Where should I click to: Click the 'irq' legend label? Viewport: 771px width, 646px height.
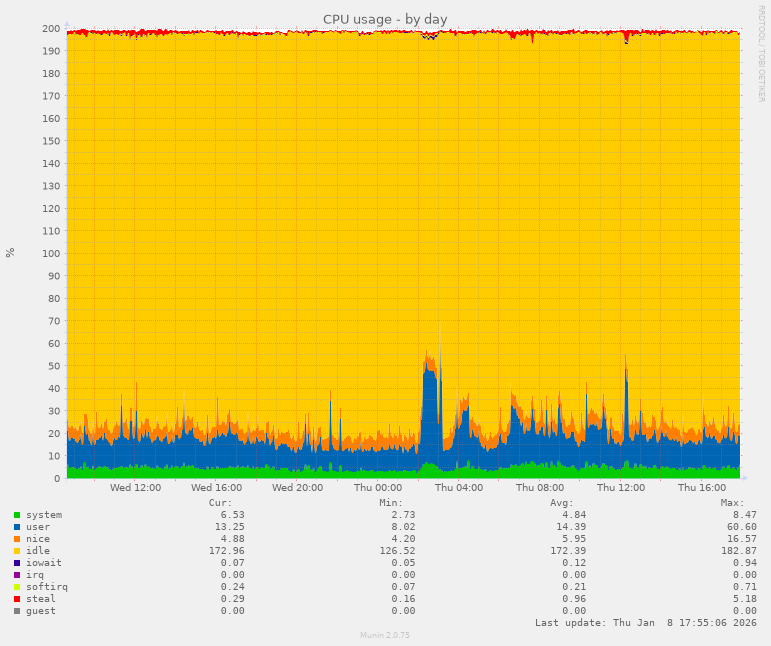click(35, 575)
